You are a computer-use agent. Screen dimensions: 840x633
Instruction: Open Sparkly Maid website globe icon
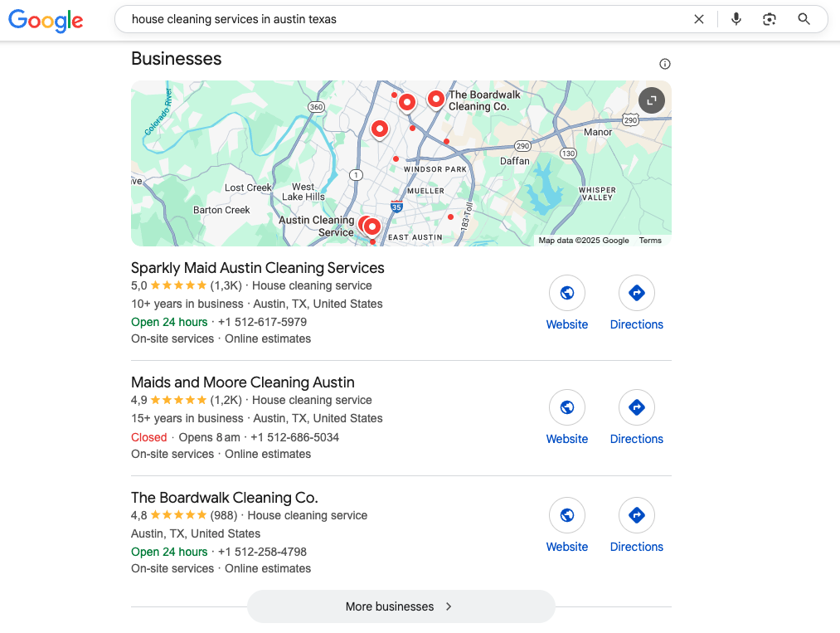pyautogui.click(x=567, y=293)
